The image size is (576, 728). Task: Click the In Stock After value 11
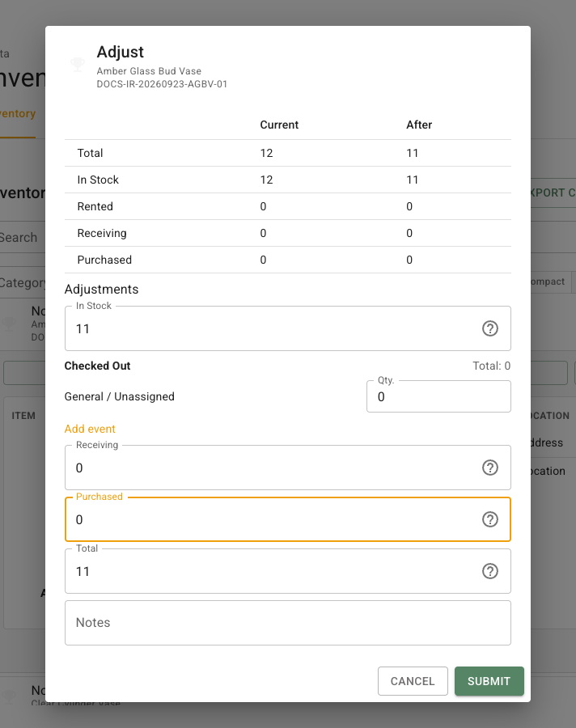[x=413, y=180]
